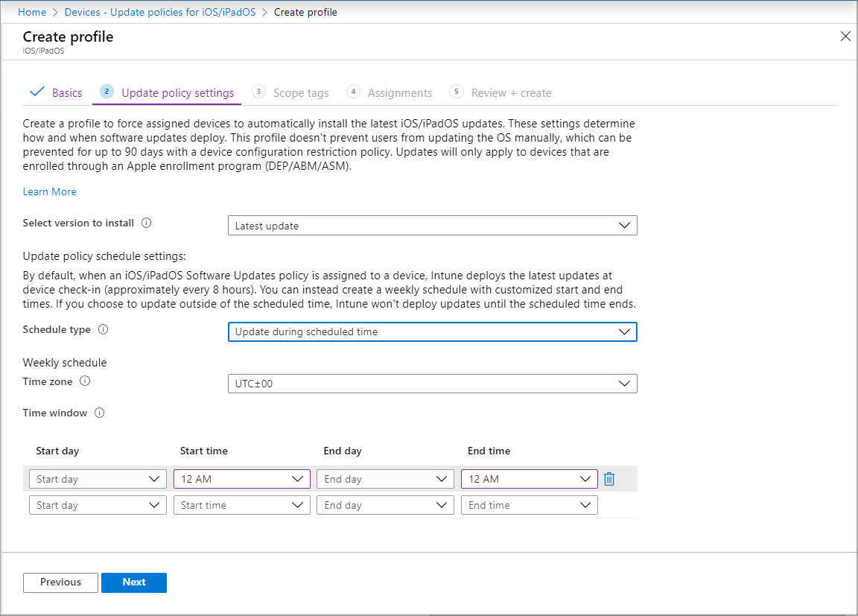Viewport: 858px width, 616px height.
Task: Show info tooltip for Schedule type
Action: 103,329
